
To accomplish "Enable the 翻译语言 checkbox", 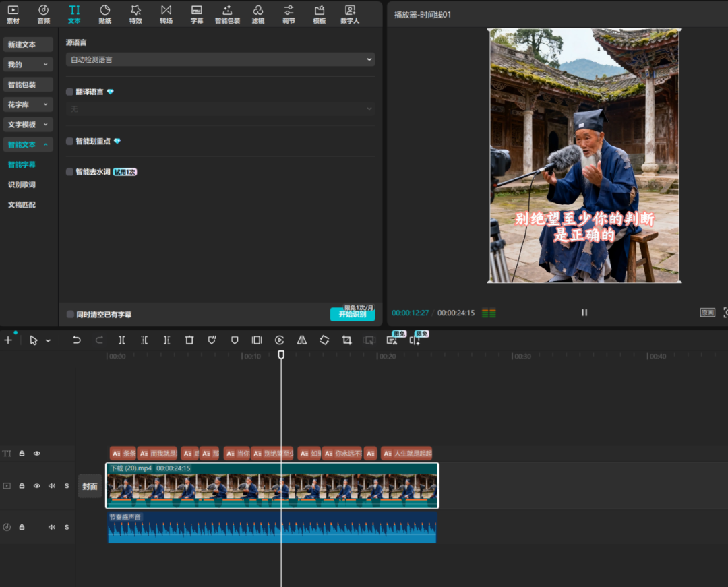I will (x=69, y=92).
